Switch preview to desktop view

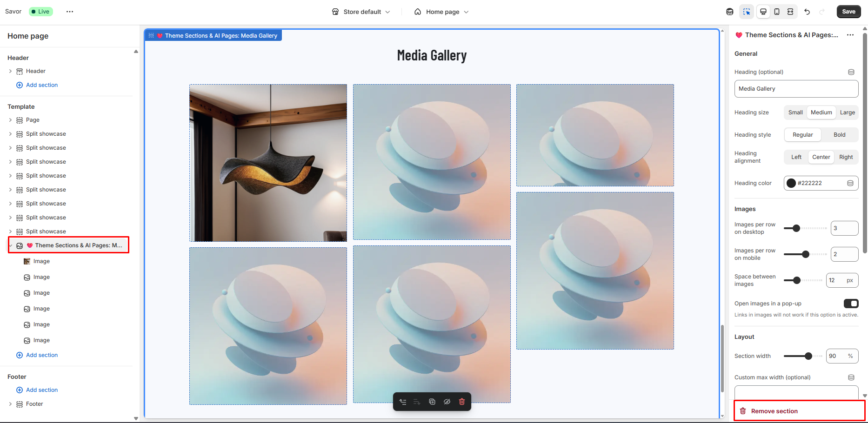[x=763, y=12]
